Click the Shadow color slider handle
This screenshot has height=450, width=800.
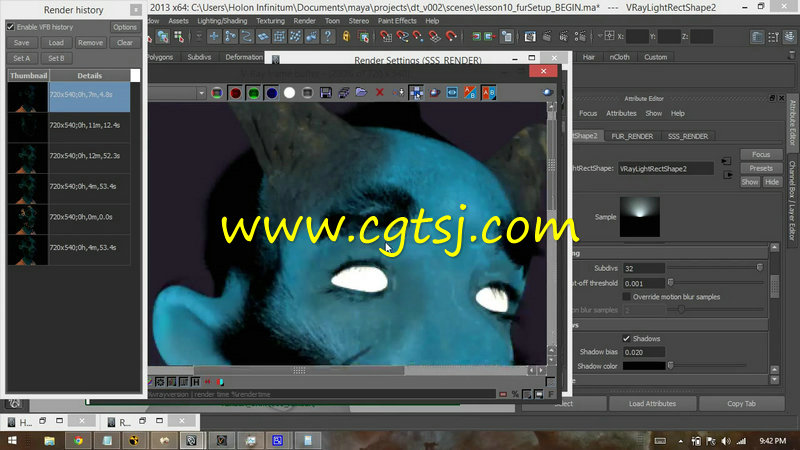(671, 366)
